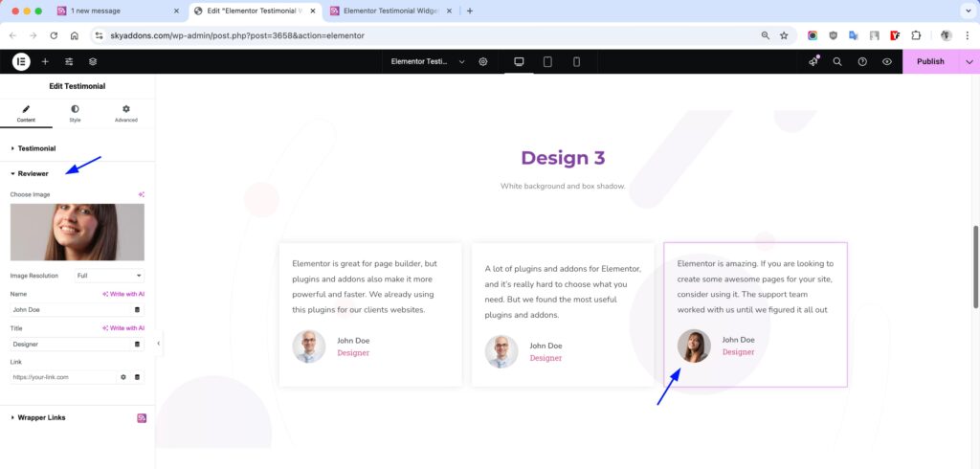Switch to Desktop responsive view
The height and width of the screenshot is (469, 980).
pos(519,61)
